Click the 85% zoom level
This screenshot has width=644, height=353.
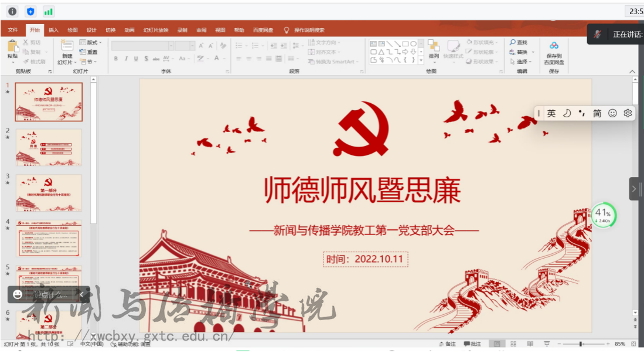tap(620, 344)
